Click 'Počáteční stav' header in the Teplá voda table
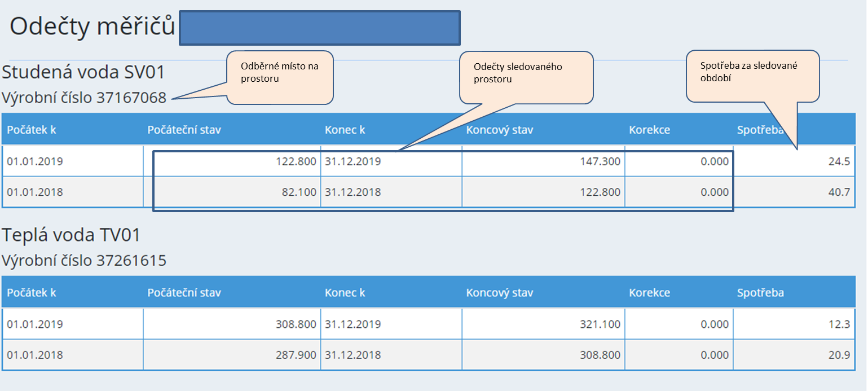This screenshot has width=868, height=391. point(184,293)
